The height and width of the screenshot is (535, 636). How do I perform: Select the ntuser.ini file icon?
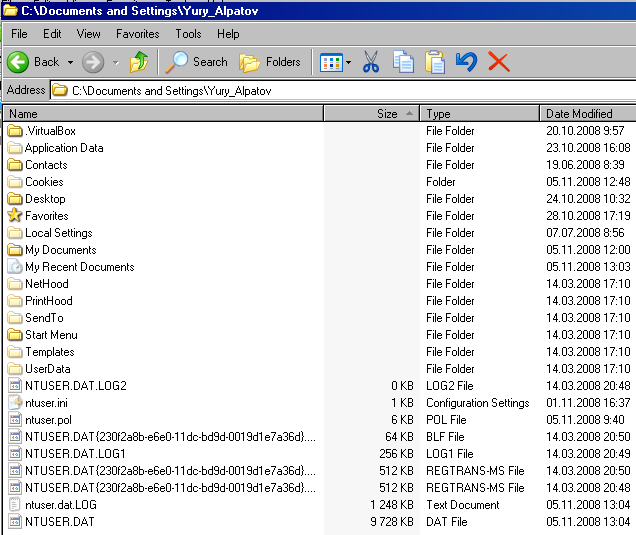tap(15, 402)
